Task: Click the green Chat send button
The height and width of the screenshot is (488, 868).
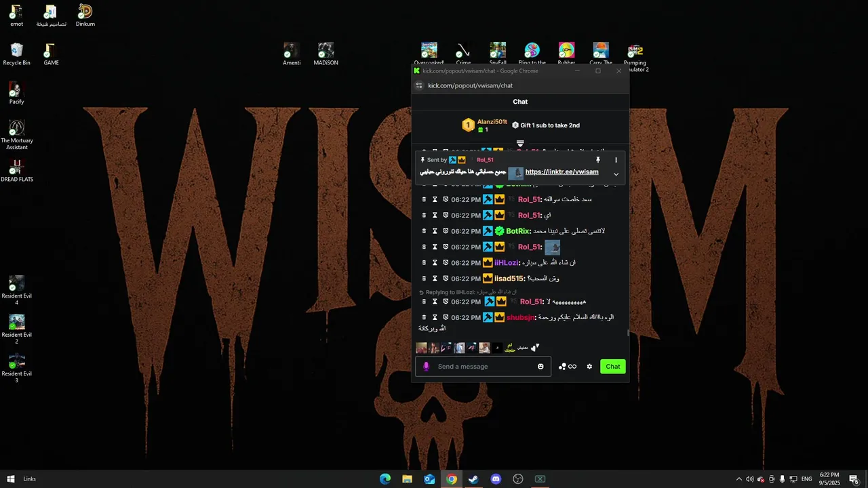Action: 613,367
